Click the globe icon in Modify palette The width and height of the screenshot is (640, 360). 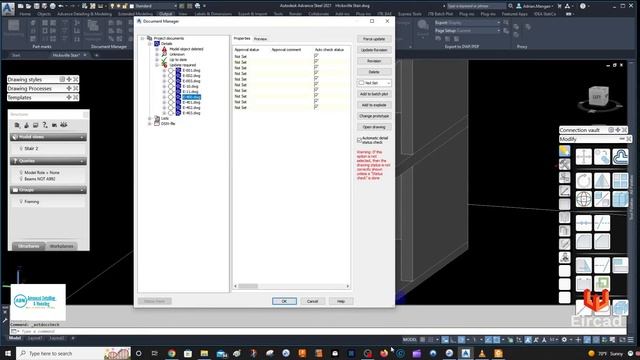point(584,199)
